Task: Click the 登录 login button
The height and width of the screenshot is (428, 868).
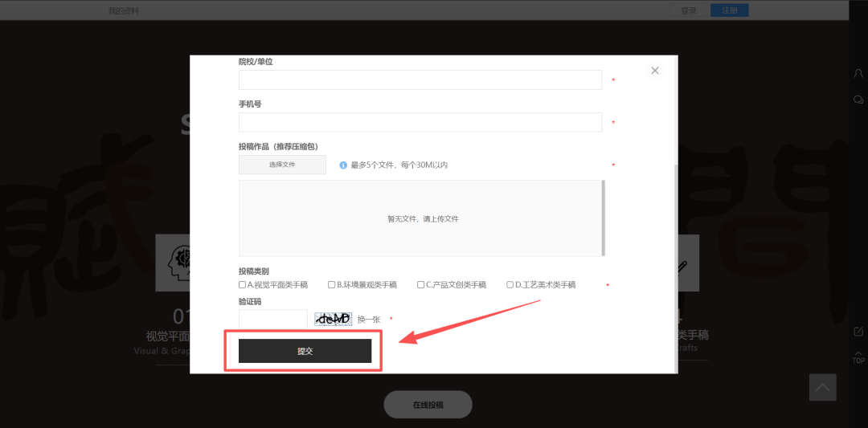Action: tap(689, 10)
